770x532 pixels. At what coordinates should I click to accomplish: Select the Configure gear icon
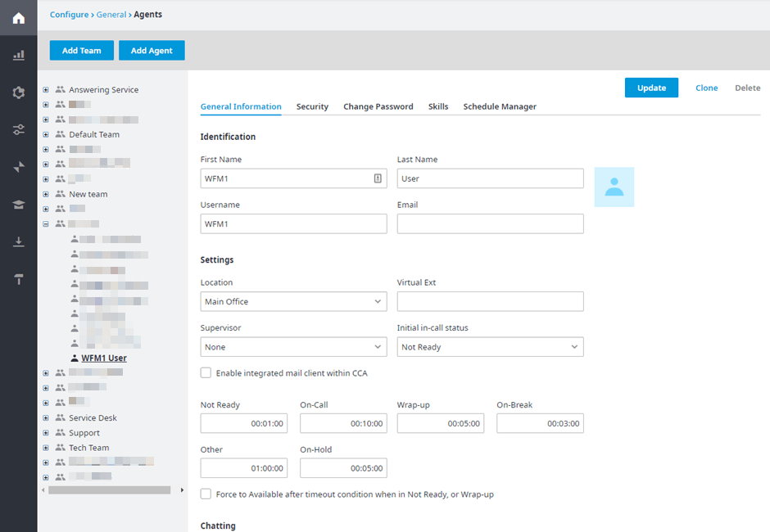pos(18,92)
